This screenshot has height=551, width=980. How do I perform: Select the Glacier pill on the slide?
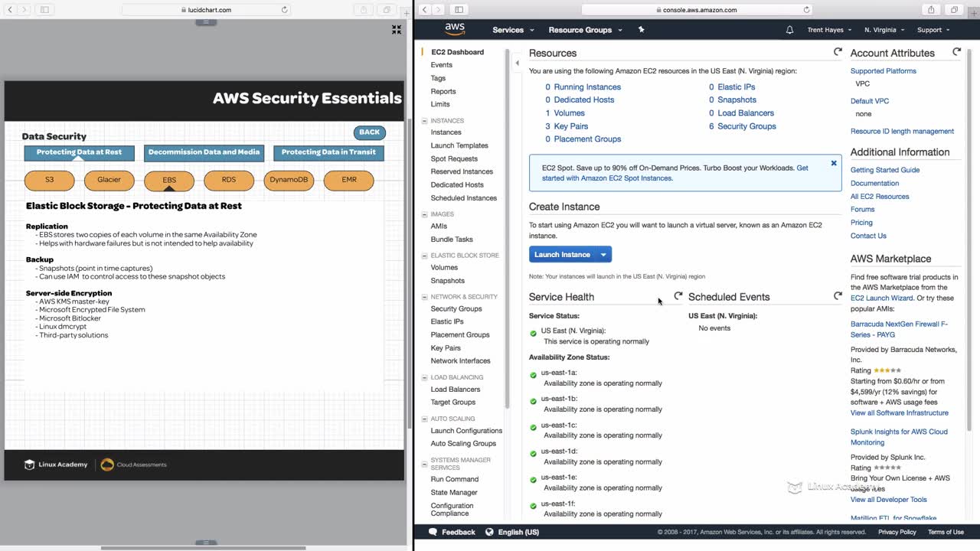[109, 180]
